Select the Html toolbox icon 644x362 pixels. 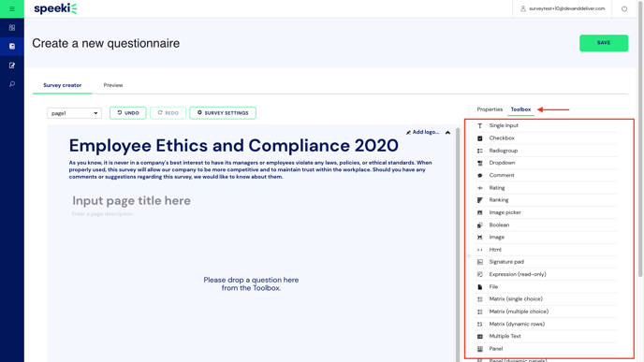click(479, 250)
